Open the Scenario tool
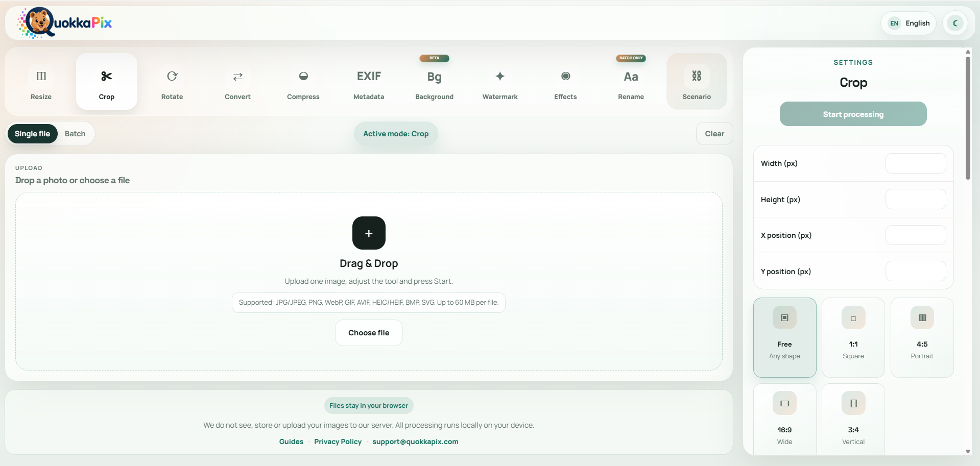 697,82
